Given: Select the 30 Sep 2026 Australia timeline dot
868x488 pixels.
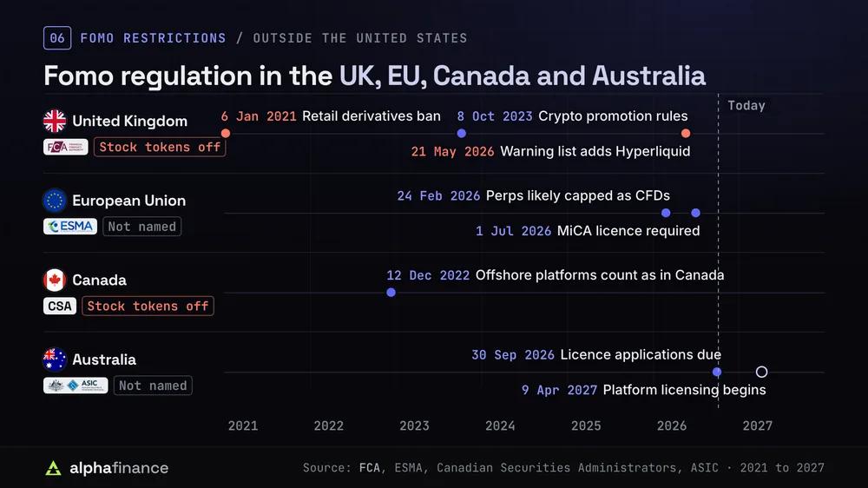Looking at the screenshot, I should pyautogui.click(x=717, y=372).
